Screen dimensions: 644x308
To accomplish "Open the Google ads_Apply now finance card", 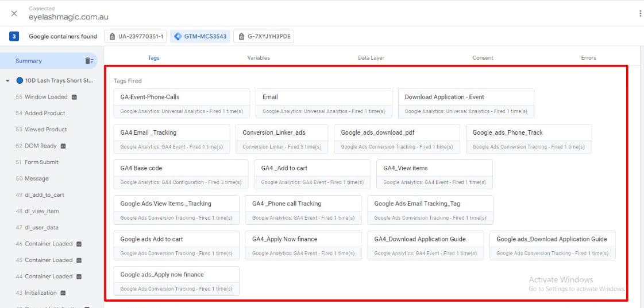I will [176, 281].
